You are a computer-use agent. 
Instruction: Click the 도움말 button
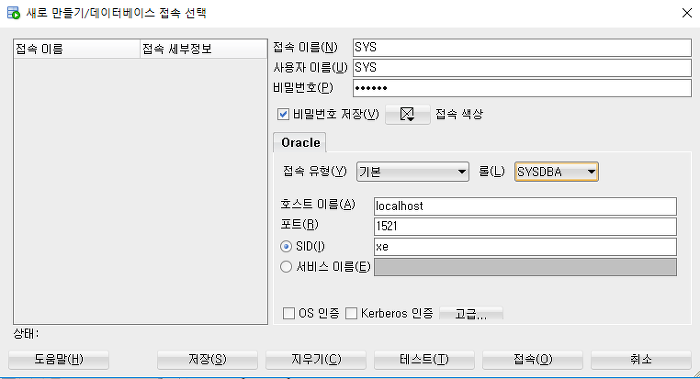[x=58, y=359]
